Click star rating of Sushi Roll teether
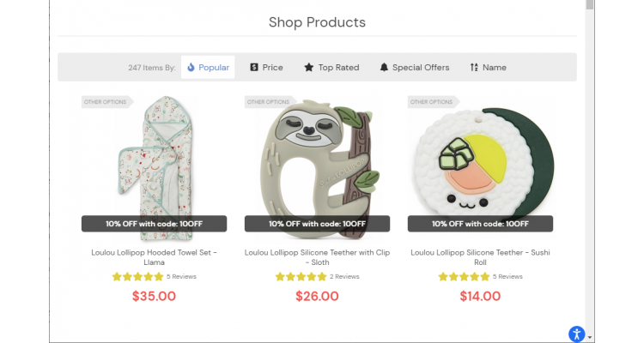644x343 pixels. click(x=464, y=276)
